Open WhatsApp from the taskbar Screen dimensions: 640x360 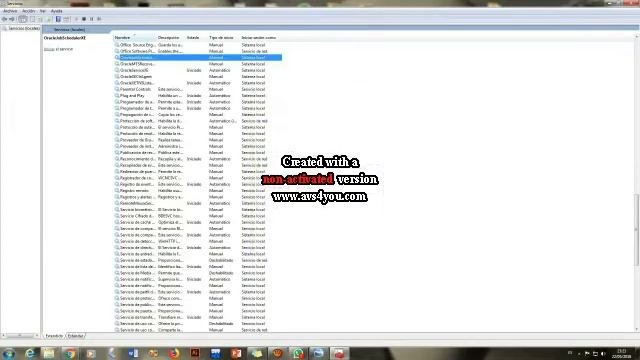pyautogui.click(x=298, y=353)
